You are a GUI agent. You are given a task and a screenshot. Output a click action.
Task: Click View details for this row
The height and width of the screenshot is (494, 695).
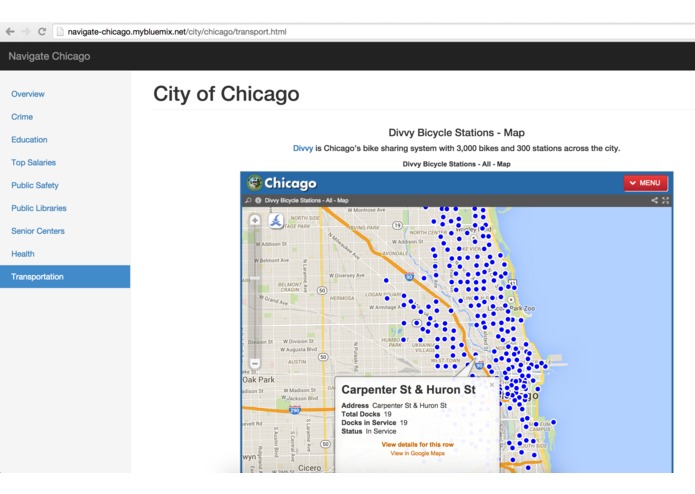pyautogui.click(x=418, y=444)
